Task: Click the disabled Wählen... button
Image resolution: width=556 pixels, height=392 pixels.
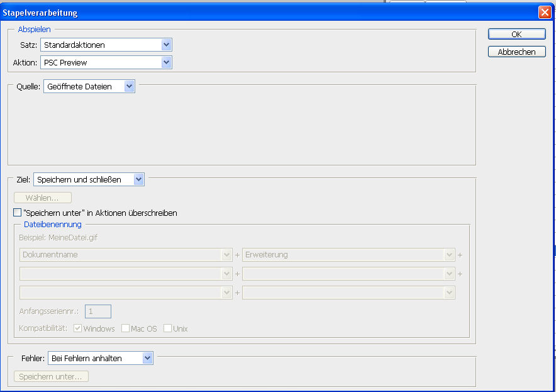Action: (43, 198)
